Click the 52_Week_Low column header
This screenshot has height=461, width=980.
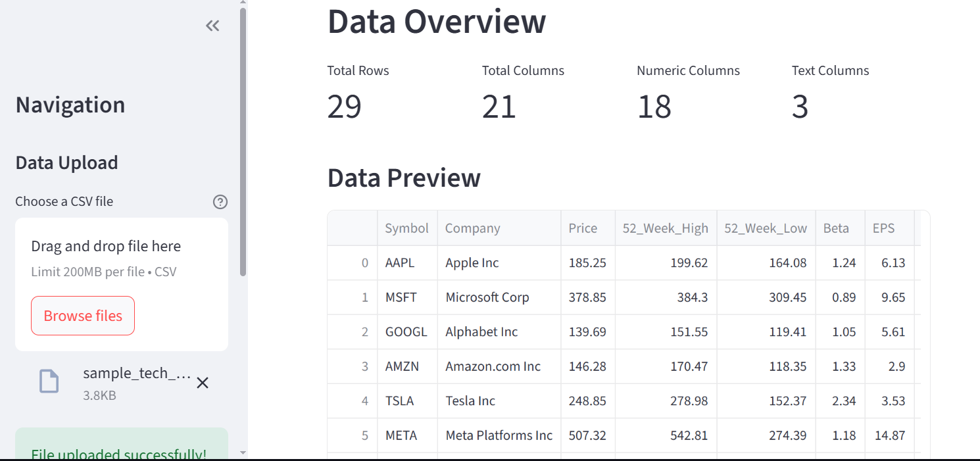765,228
